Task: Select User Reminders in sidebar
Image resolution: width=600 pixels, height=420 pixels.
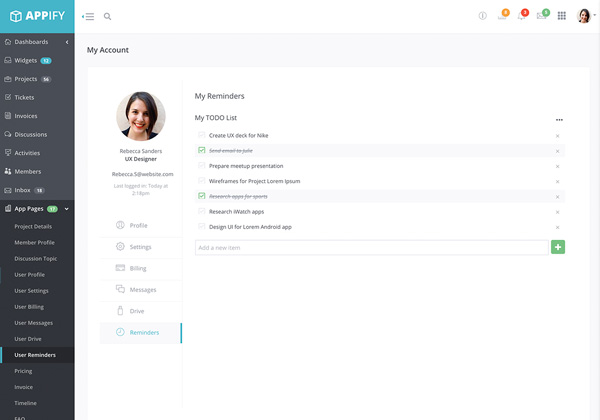Action: point(37,355)
